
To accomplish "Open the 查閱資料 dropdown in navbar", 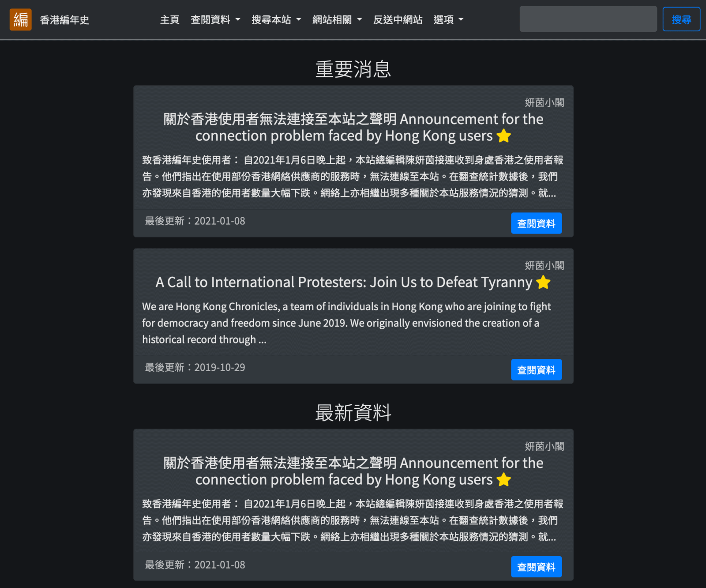I will (x=215, y=19).
